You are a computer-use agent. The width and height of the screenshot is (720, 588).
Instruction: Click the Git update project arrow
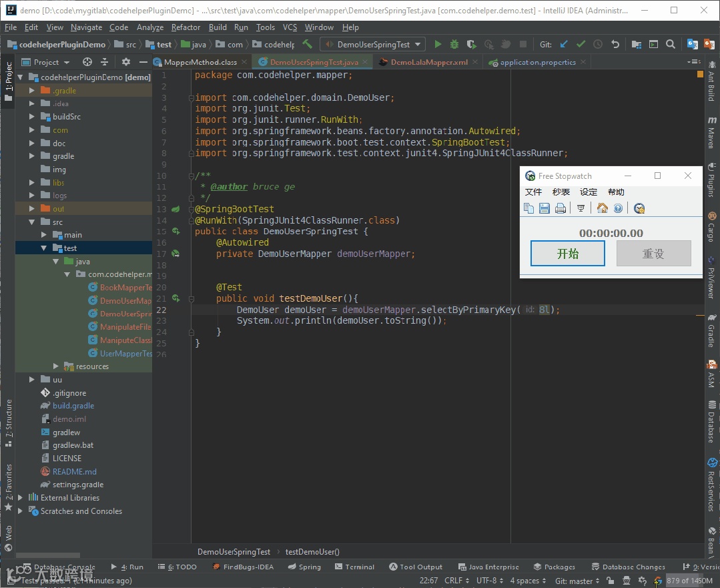tap(564, 45)
